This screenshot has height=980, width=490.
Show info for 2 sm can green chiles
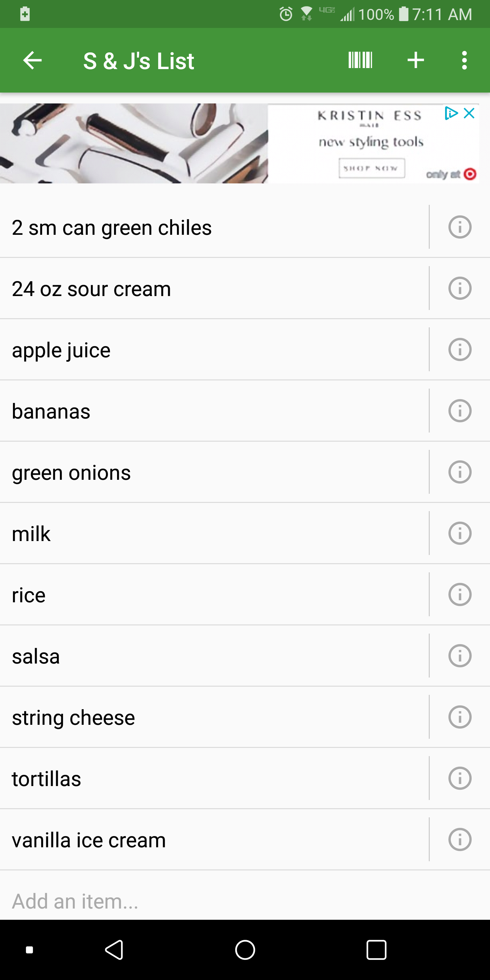460,227
